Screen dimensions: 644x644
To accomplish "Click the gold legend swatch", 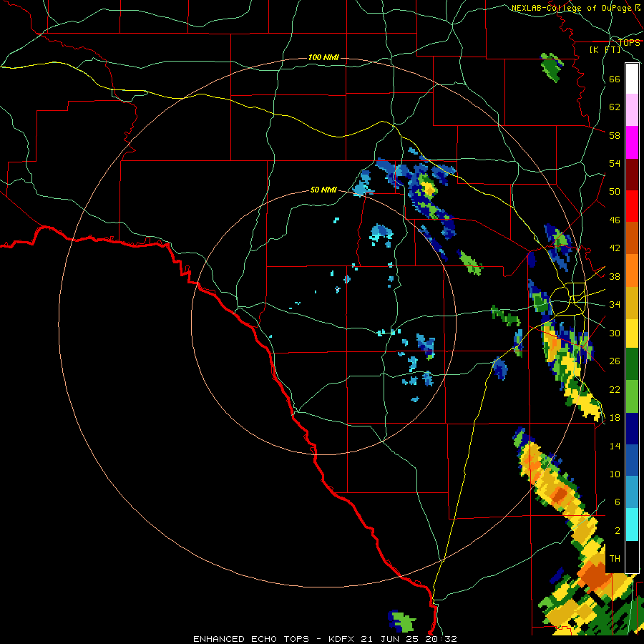I will 632,303.
